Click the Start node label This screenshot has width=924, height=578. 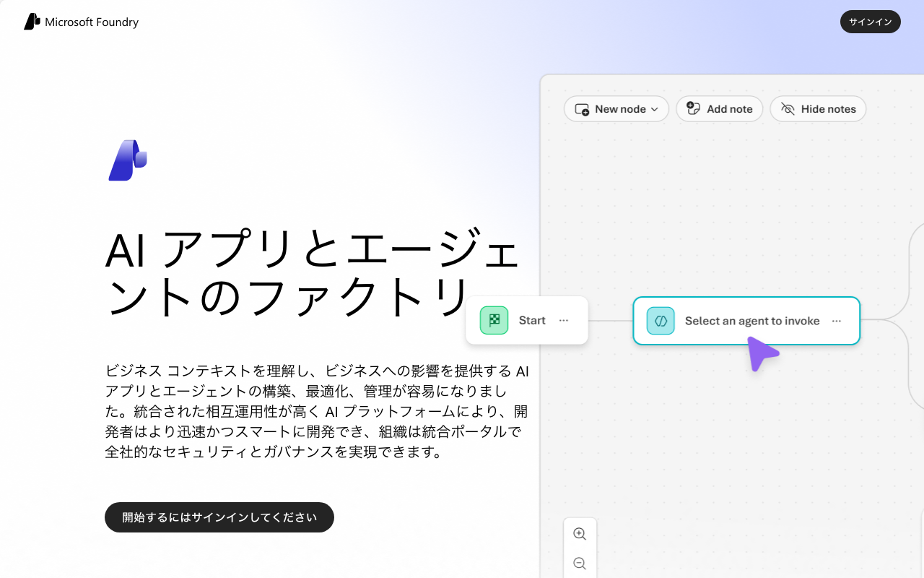532,320
